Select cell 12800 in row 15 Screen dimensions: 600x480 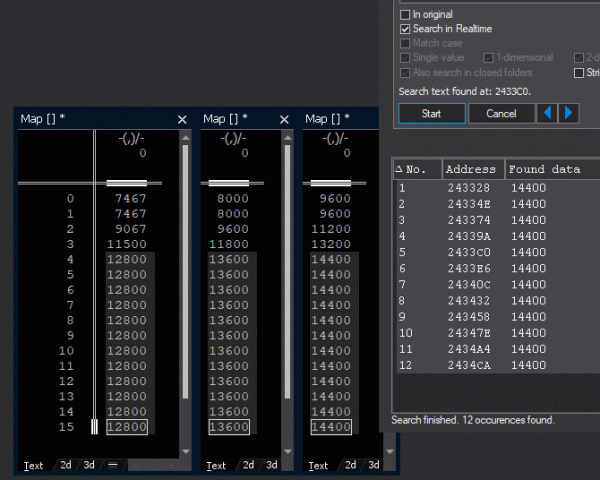point(127,427)
